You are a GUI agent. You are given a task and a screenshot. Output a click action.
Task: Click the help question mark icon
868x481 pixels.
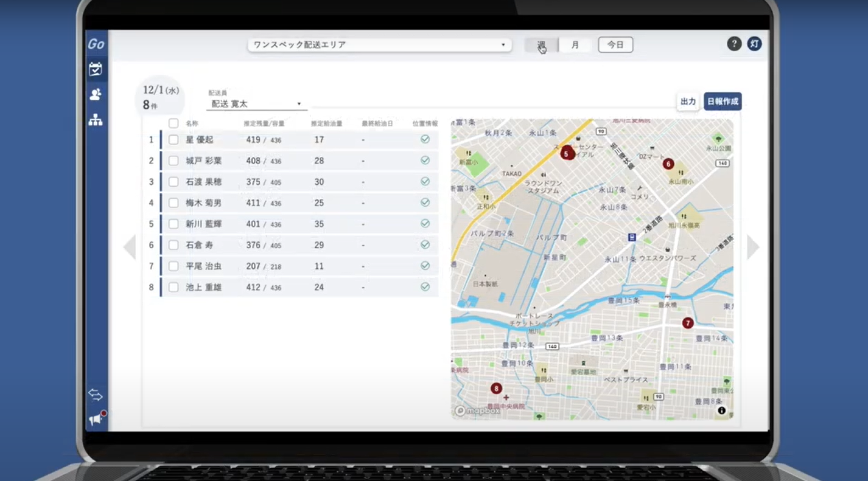coord(734,44)
